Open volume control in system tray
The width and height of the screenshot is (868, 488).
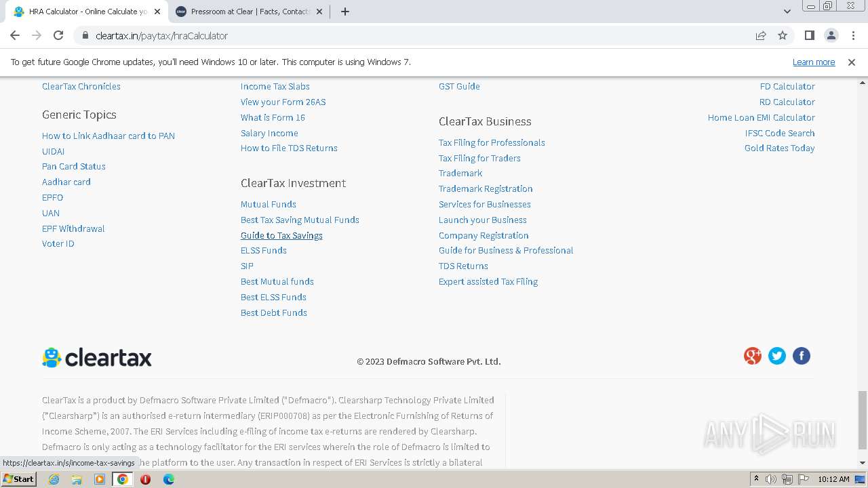click(x=771, y=479)
